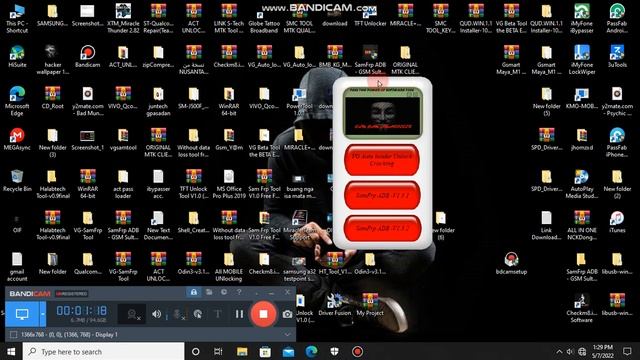Open Task View from the taskbar

tap(218, 351)
